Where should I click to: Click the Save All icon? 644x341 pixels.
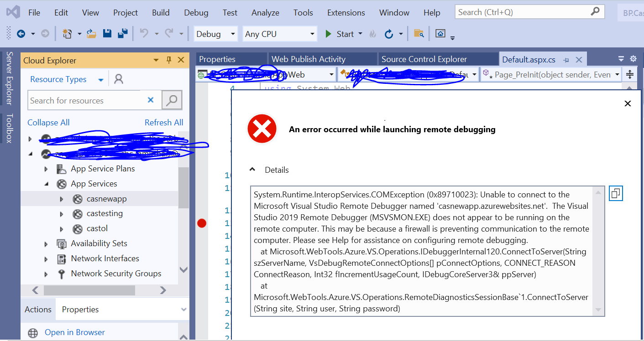coord(121,33)
